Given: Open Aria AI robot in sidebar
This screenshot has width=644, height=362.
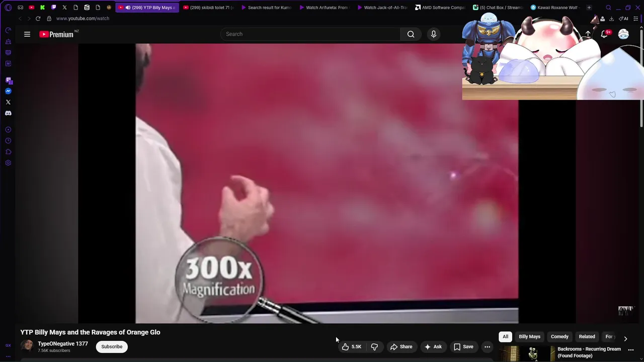Looking at the screenshot, I should click(x=8, y=41).
